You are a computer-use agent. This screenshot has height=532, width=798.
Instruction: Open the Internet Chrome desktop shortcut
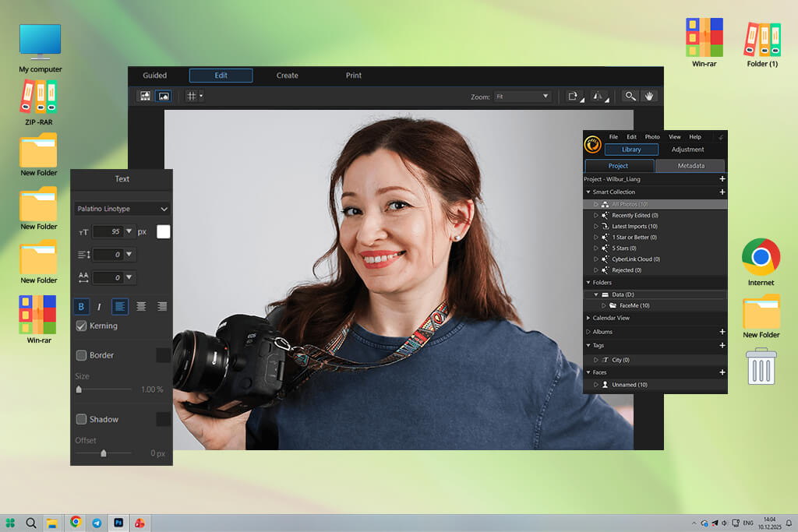coord(761,262)
